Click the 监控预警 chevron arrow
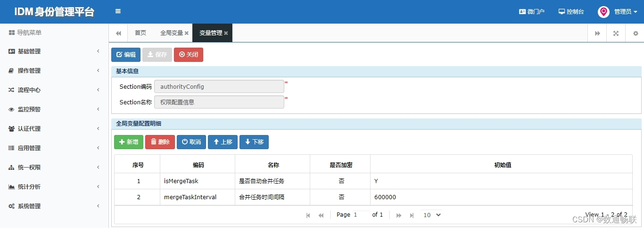The height and width of the screenshot is (228, 644). coord(98,109)
